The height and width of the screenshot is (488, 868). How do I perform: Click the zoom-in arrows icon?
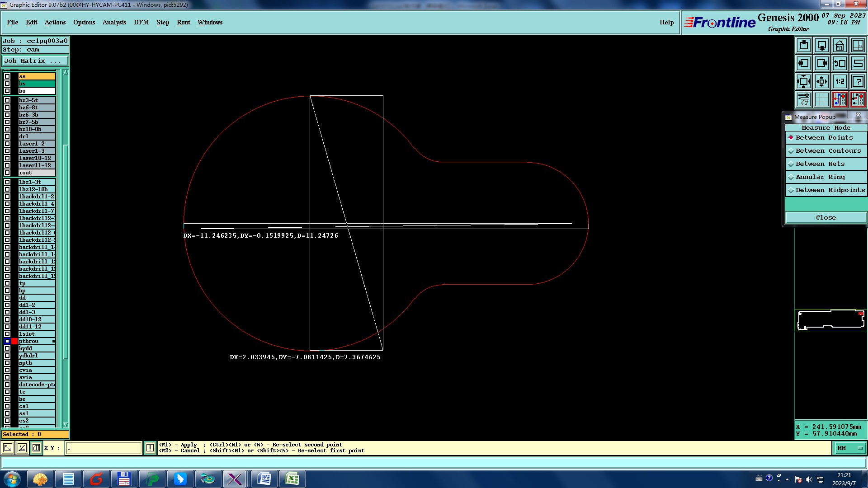pos(803,81)
